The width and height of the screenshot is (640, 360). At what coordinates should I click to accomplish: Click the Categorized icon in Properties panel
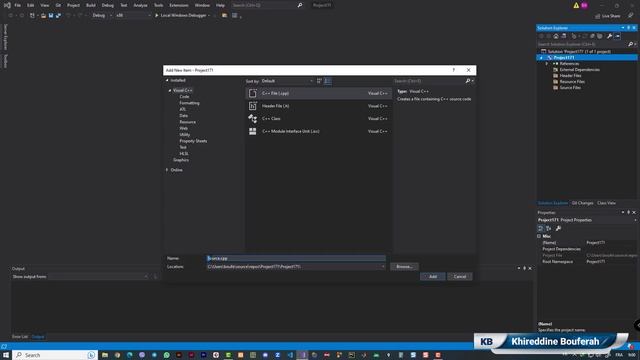(x=540, y=229)
